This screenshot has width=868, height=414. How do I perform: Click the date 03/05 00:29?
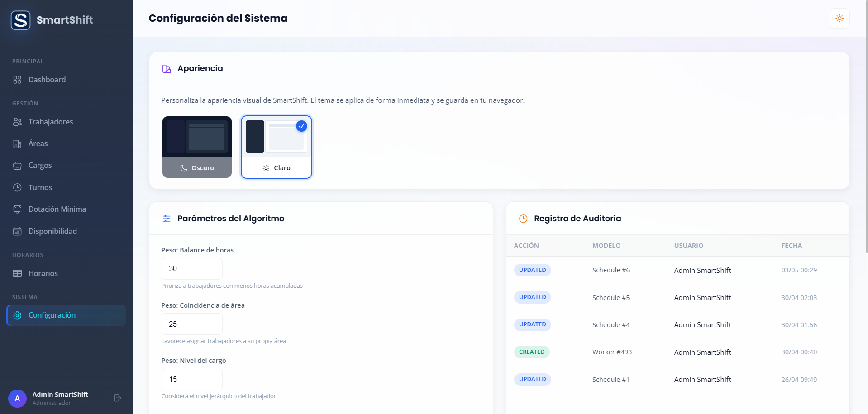(x=799, y=270)
